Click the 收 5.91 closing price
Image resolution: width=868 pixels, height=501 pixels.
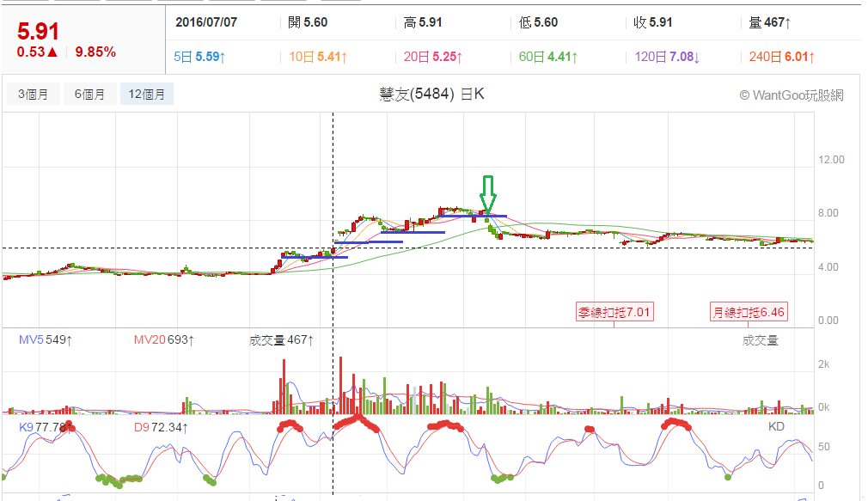pyautogui.click(x=652, y=22)
